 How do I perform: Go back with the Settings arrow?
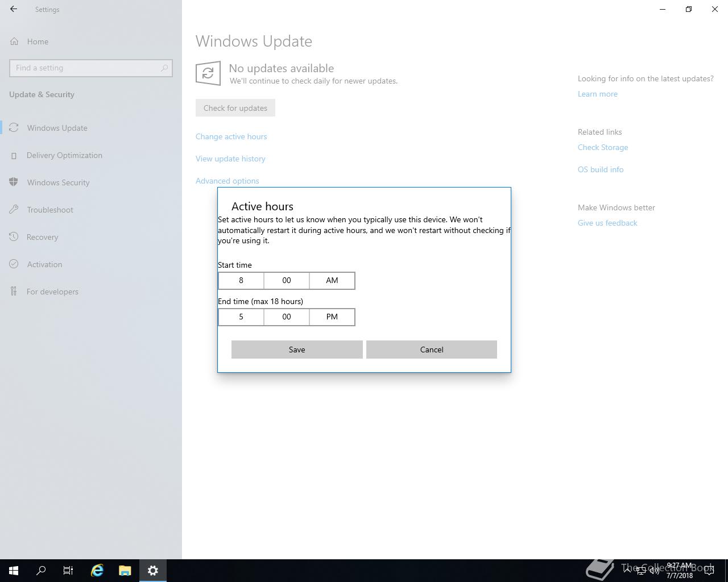click(x=14, y=9)
